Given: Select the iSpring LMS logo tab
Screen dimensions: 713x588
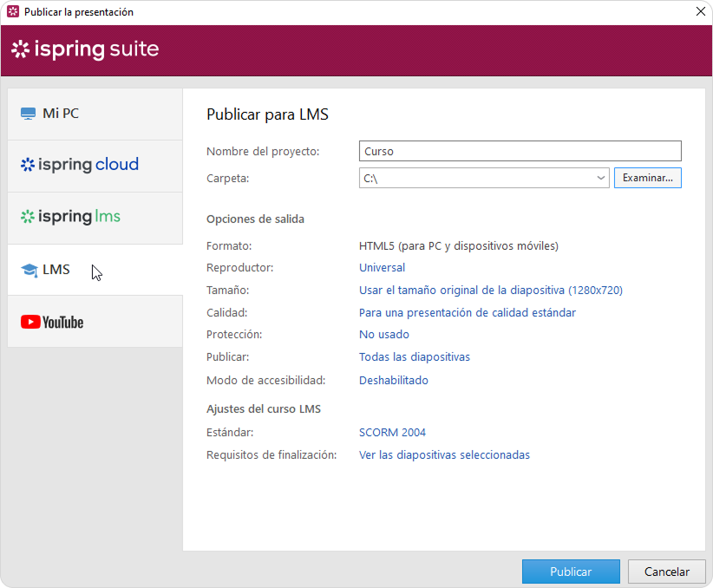Looking at the screenshot, I should tap(70, 217).
